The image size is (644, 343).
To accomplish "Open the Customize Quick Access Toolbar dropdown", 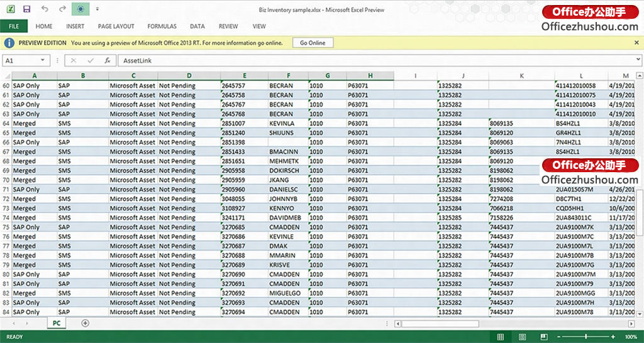I will click(97, 9).
